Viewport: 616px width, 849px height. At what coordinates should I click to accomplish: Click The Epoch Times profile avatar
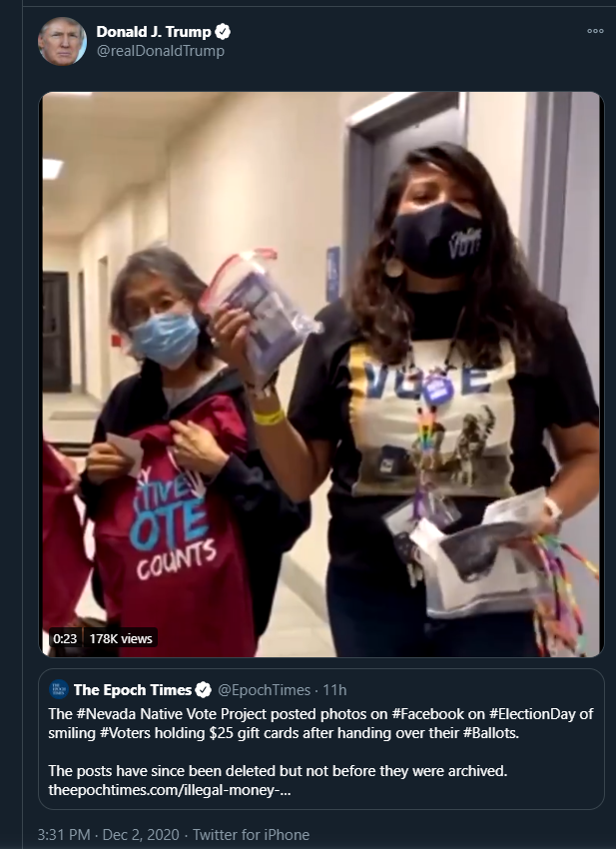pos(59,689)
